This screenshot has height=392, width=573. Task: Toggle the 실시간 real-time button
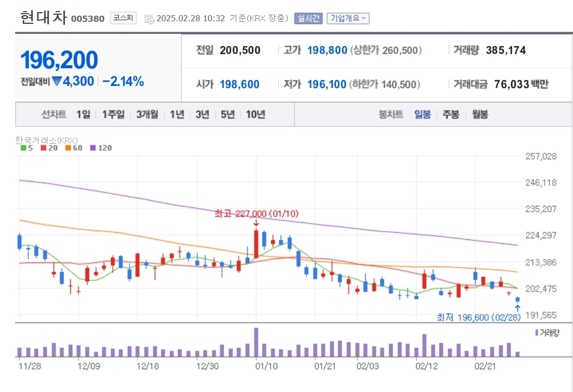pos(308,18)
